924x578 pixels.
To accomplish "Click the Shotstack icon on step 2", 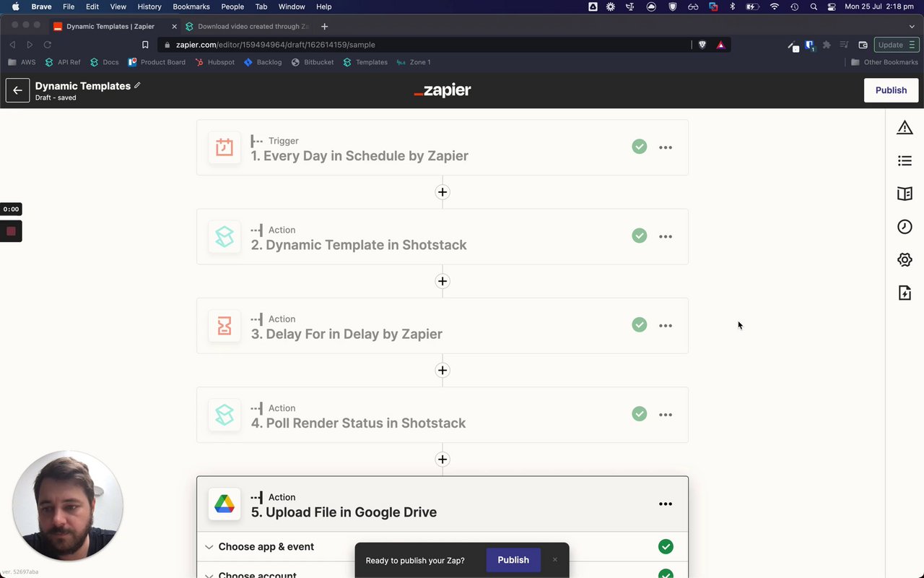I will [225, 236].
